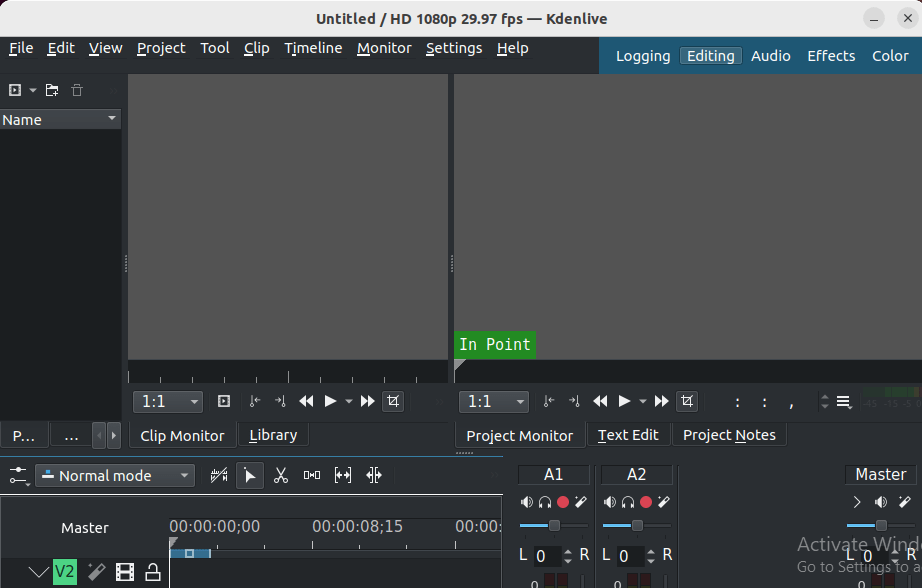
Task: Click the zone crop icon in the Project Monitor
Action: pyautogui.click(x=687, y=401)
